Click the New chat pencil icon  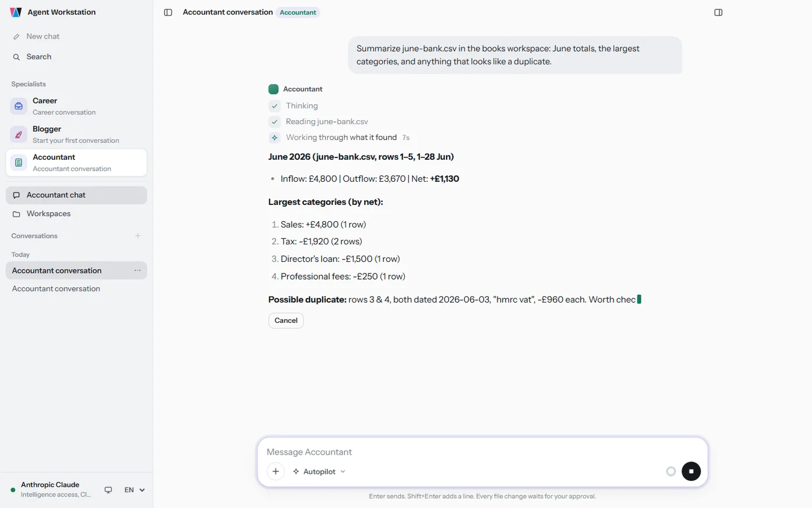16,37
